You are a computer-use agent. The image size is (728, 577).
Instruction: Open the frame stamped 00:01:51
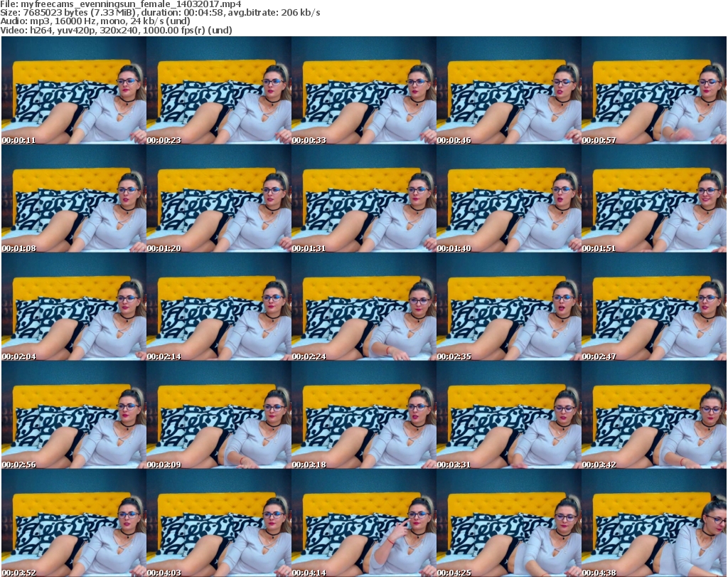tap(654, 198)
